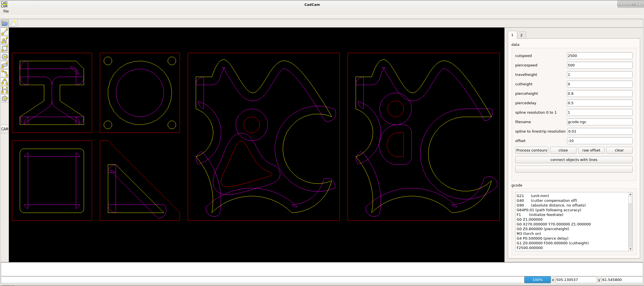This screenshot has width=644, height=286.
Task: Click the 'M3 (torch on)' gcode line
Action: (x=529, y=233)
